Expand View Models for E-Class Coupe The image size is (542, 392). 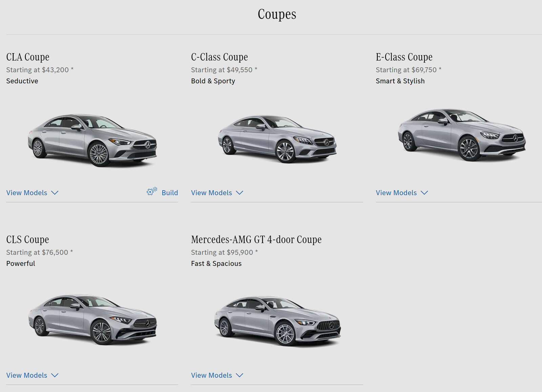pos(402,193)
